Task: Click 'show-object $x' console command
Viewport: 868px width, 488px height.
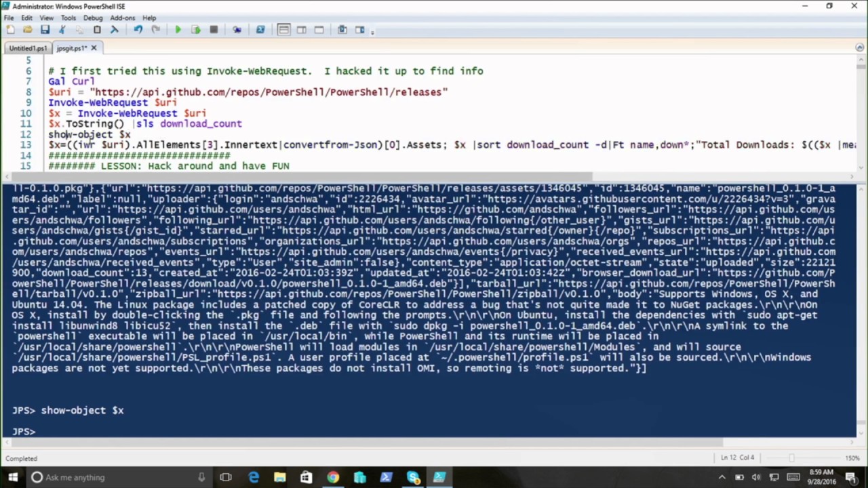Action: pos(82,410)
